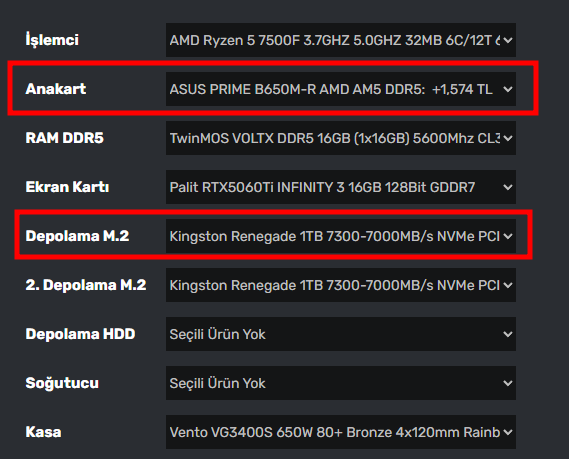Open the Kasa case dropdown
Viewport: 569px width, 459px height.
coord(341,432)
